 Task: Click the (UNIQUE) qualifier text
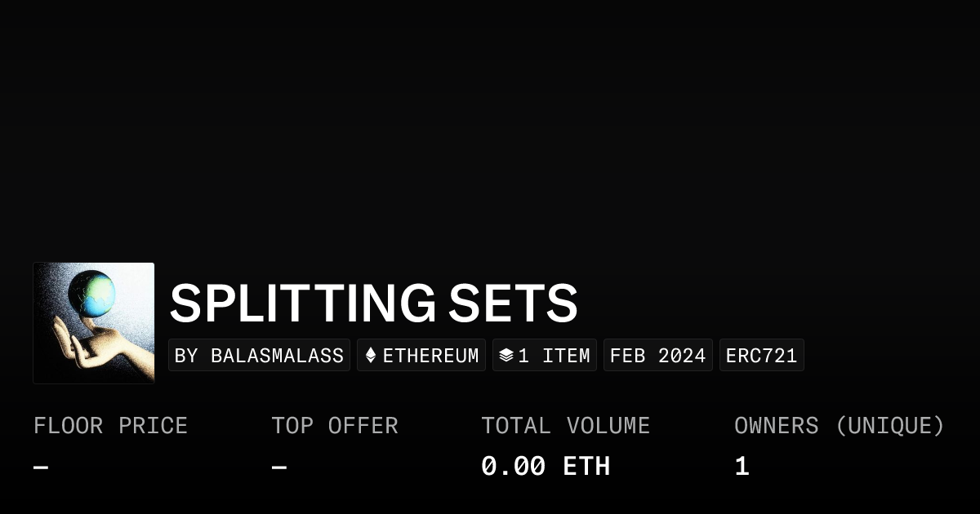pyautogui.click(x=889, y=426)
